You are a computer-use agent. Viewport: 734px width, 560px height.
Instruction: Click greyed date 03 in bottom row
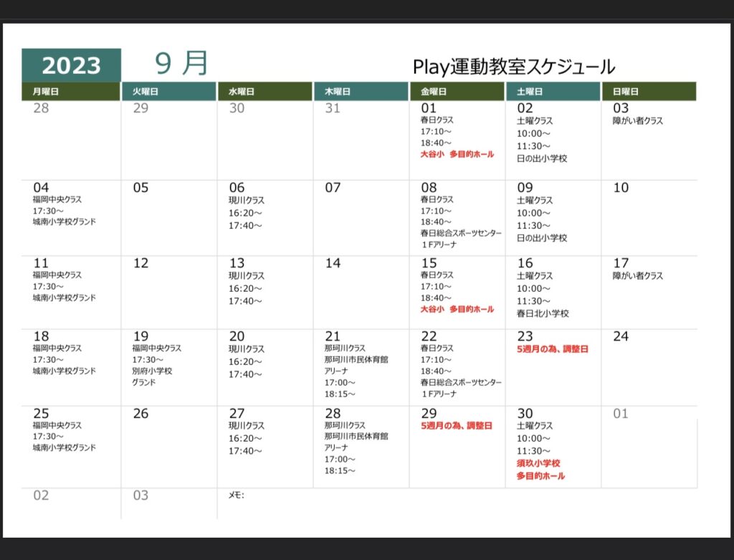click(140, 495)
